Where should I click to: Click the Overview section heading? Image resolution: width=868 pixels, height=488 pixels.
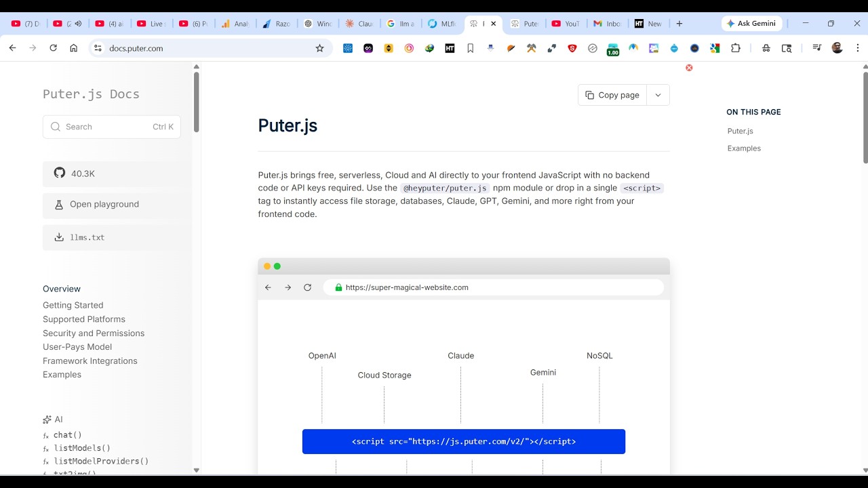[x=62, y=289]
